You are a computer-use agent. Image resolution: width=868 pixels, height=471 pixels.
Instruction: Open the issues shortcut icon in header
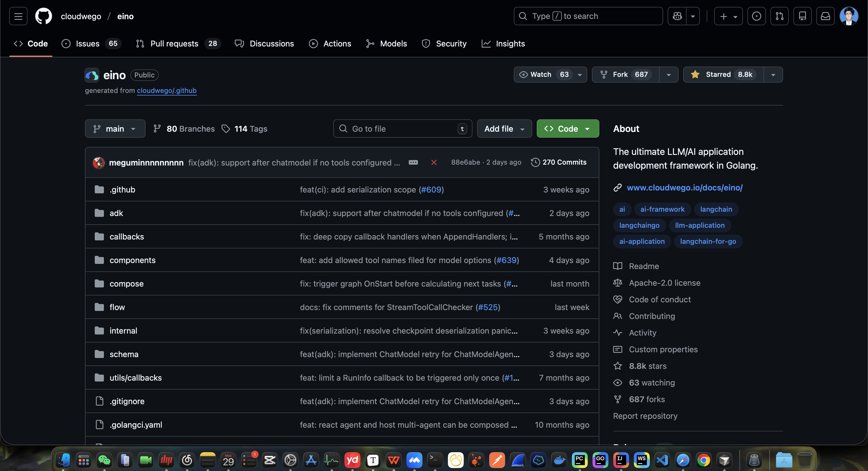point(756,16)
